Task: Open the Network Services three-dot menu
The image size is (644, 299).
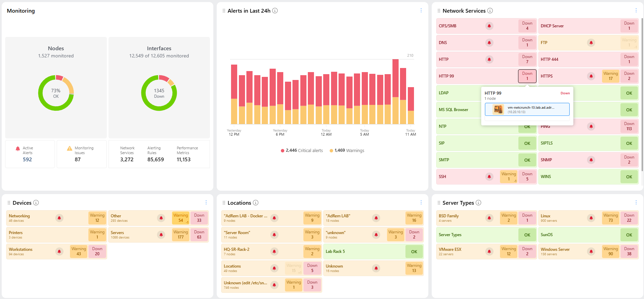Action: coord(636,11)
